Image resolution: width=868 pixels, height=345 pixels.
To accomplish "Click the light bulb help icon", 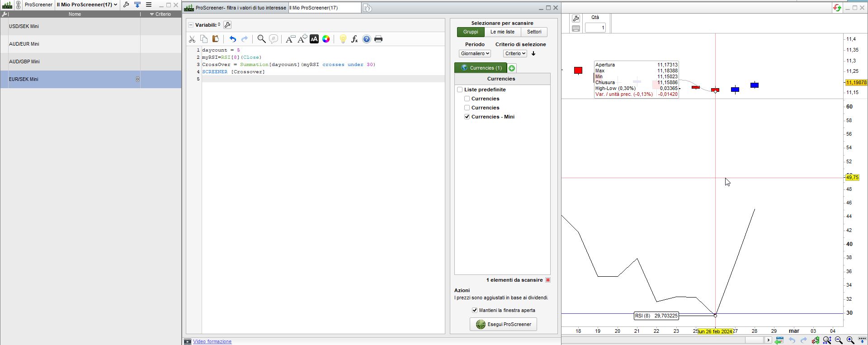I will coord(343,39).
